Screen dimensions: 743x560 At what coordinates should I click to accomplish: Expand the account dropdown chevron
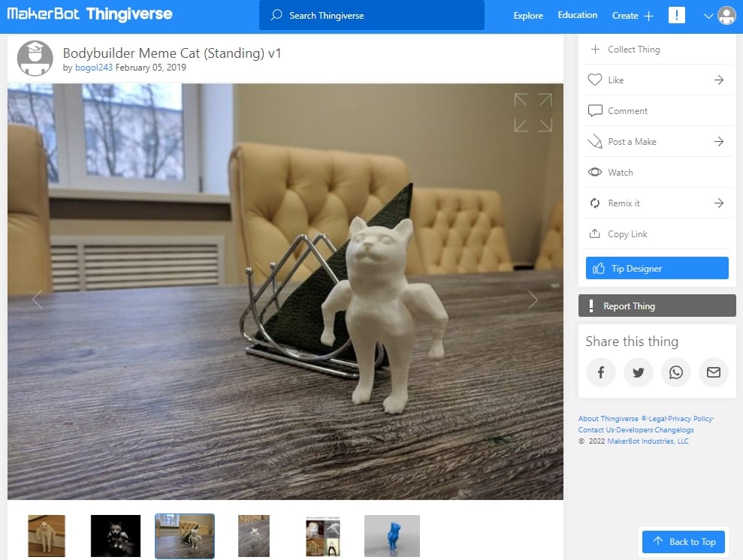pyautogui.click(x=708, y=16)
